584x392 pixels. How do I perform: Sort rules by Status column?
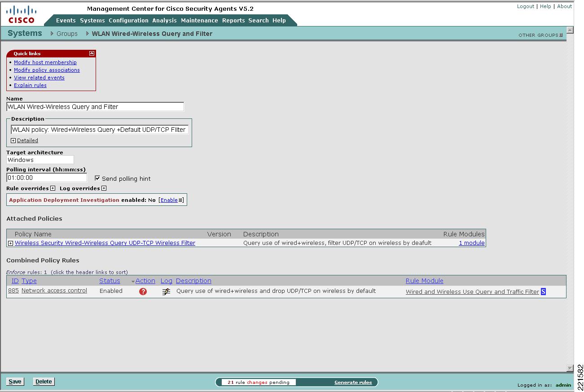[x=110, y=281]
